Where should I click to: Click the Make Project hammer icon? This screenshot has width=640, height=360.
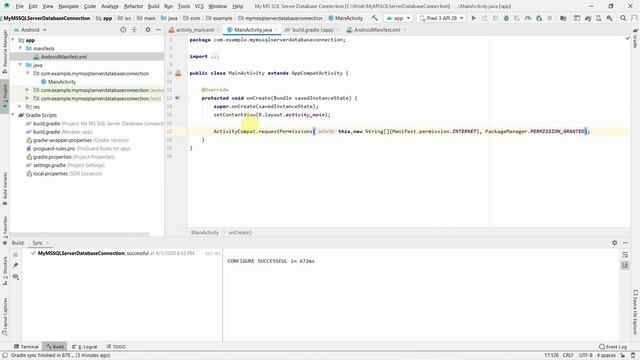pos(375,18)
